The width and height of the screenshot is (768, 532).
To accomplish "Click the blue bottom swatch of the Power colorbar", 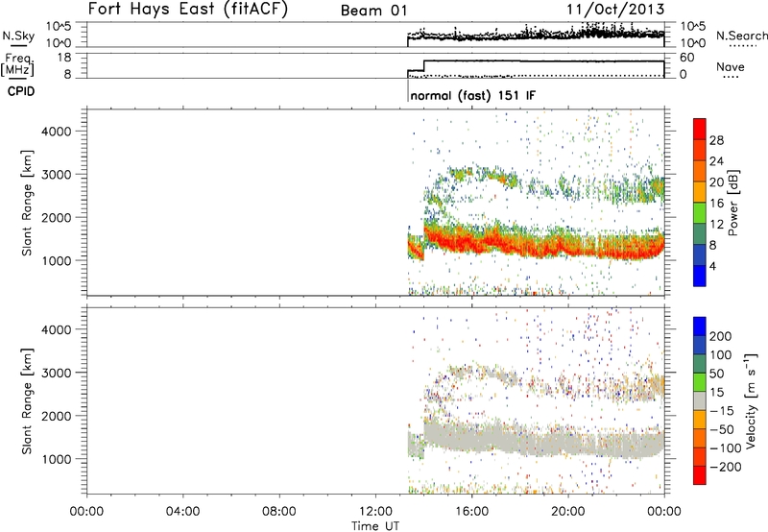I will pyautogui.click(x=700, y=276).
